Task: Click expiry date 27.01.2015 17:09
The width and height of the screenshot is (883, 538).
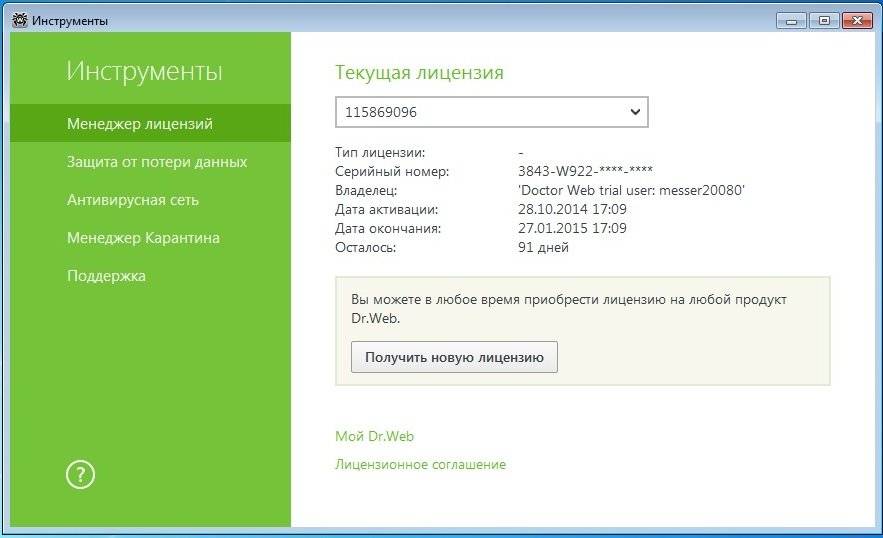Action: click(572, 228)
